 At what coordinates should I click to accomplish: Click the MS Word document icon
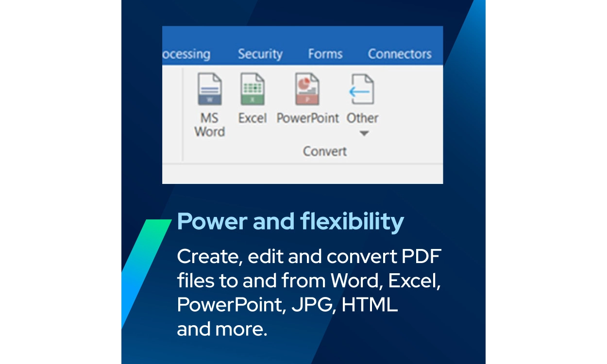click(x=210, y=90)
